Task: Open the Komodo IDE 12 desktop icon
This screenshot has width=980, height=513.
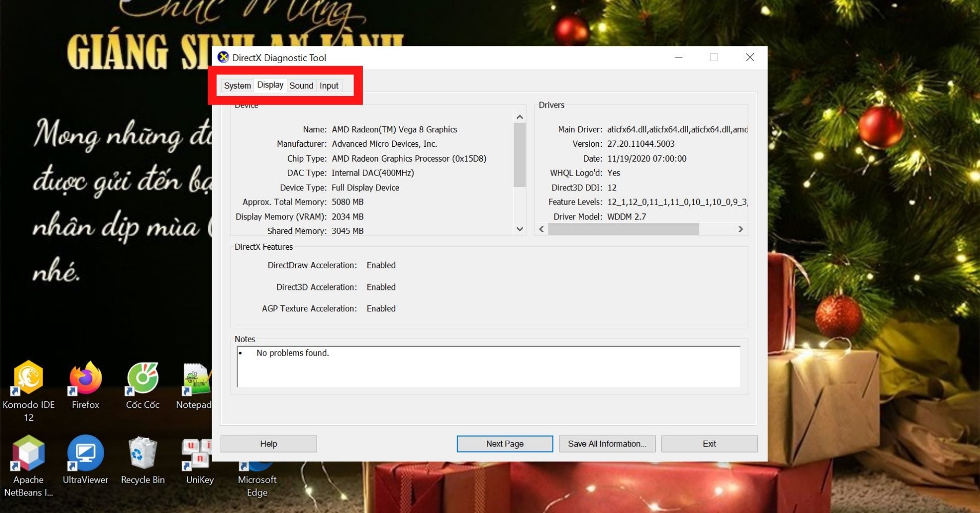Action: coord(28,380)
